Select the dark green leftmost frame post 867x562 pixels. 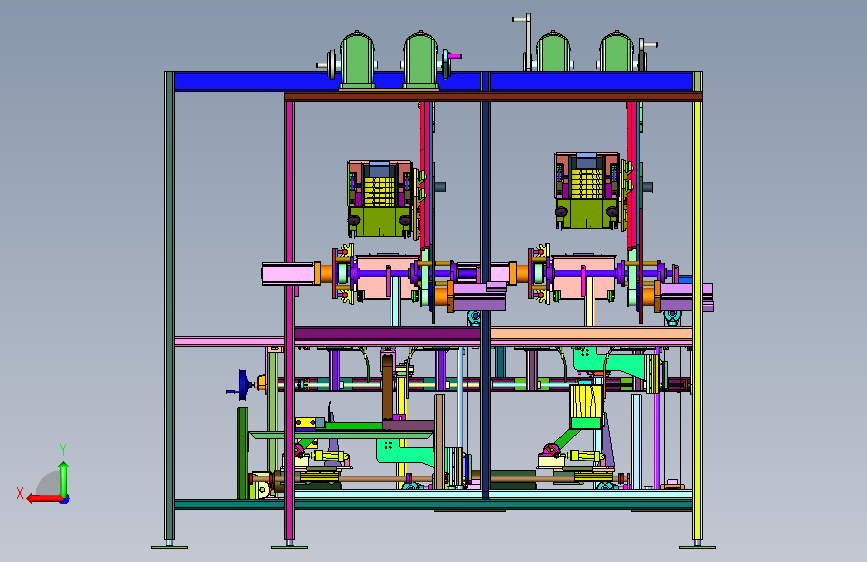pyautogui.click(x=169, y=306)
